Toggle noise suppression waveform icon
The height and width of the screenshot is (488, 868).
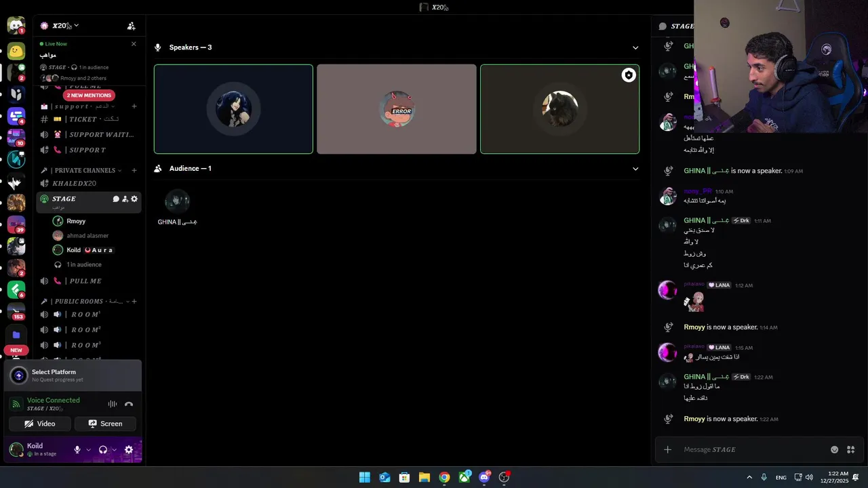click(113, 404)
